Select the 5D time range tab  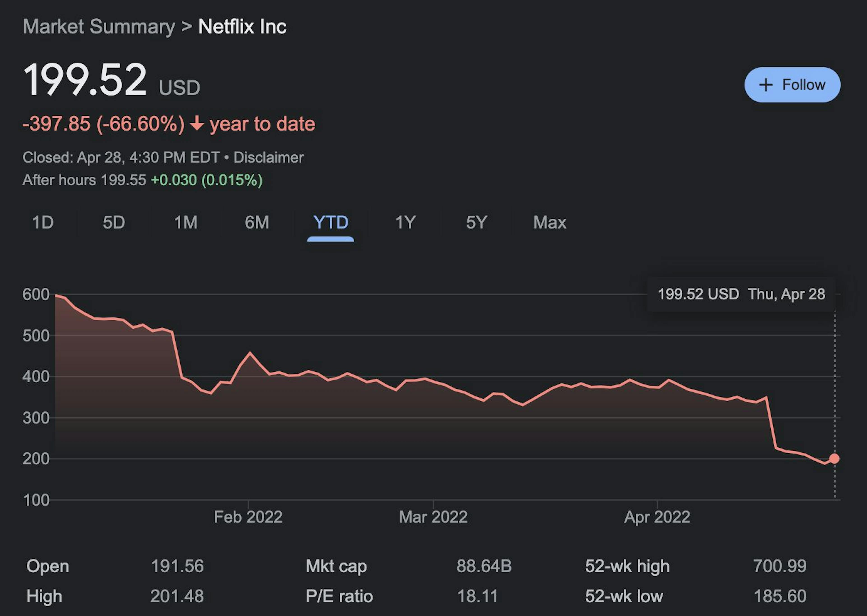point(114,222)
